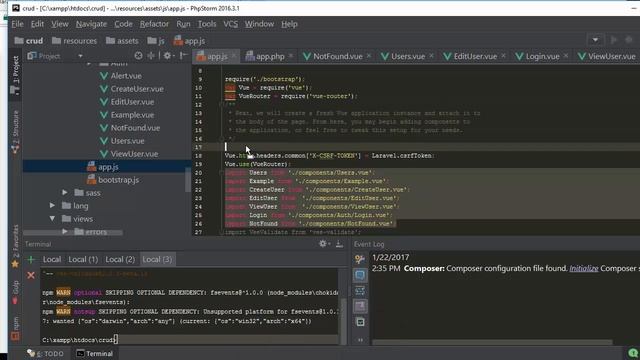Open the Navigate menu
The height and width of the screenshot is (360, 640).
[x=91, y=24]
